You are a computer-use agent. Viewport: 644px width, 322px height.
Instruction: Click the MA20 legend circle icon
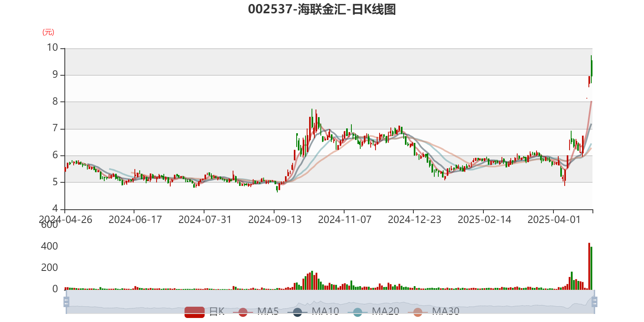(x=357, y=312)
